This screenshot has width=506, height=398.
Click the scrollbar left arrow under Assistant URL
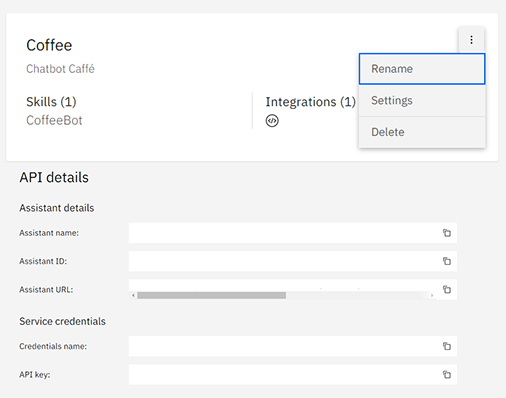click(x=133, y=295)
